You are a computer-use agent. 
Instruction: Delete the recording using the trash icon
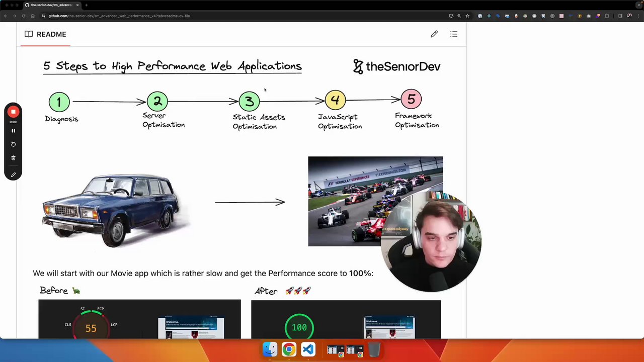point(14,158)
